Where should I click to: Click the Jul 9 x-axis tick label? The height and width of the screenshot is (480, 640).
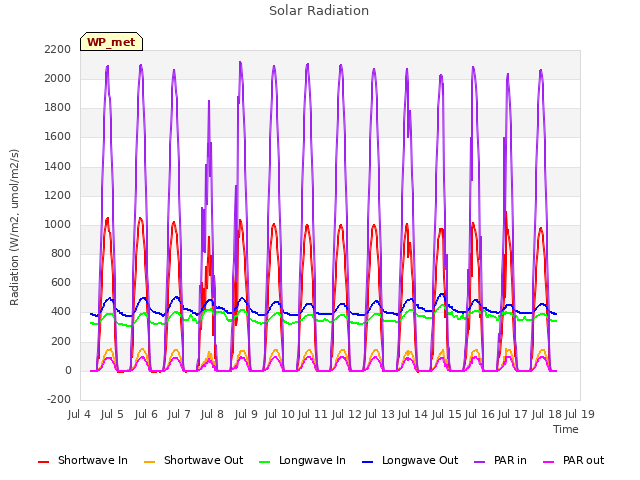246,414
